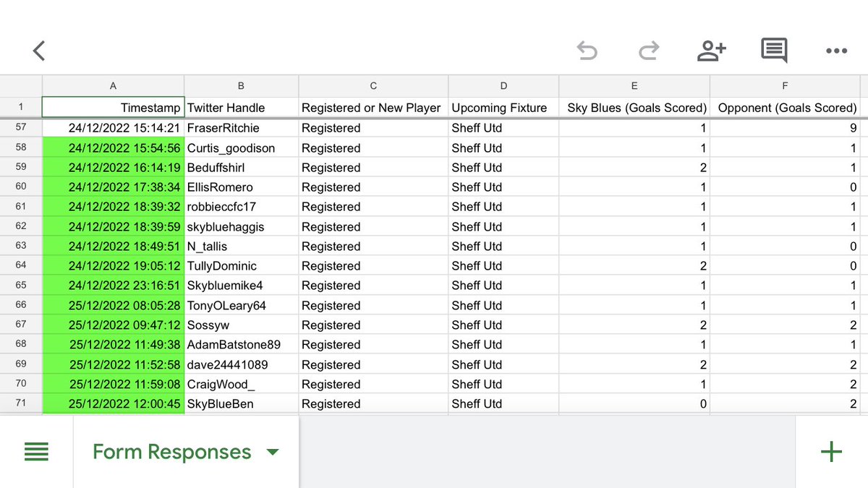Add a new sheet with plus icon

click(x=832, y=452)
